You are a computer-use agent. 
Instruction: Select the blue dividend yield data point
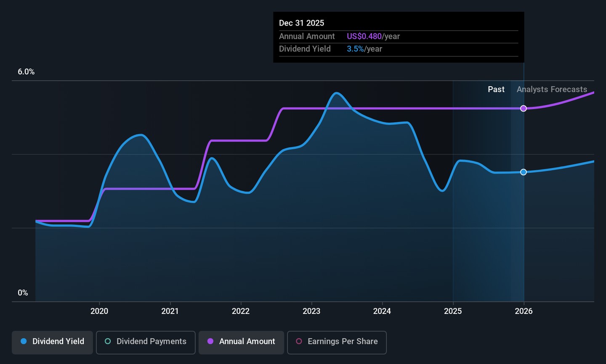tap(524, 172)
